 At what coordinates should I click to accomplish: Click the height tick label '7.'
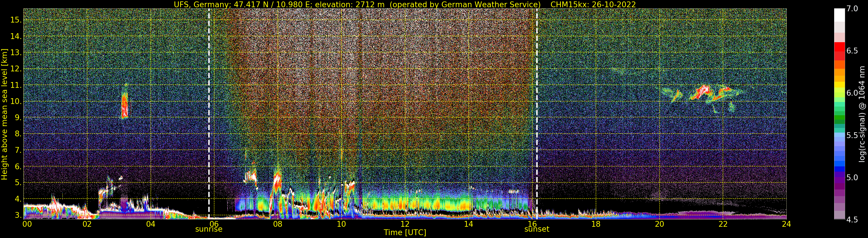click(18, 150)
